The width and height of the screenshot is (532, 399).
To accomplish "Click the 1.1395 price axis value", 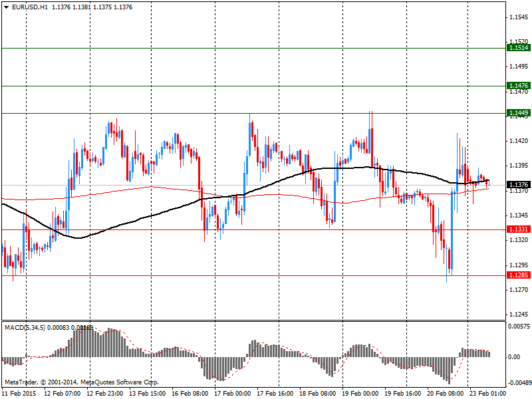I will click(519, 166).
